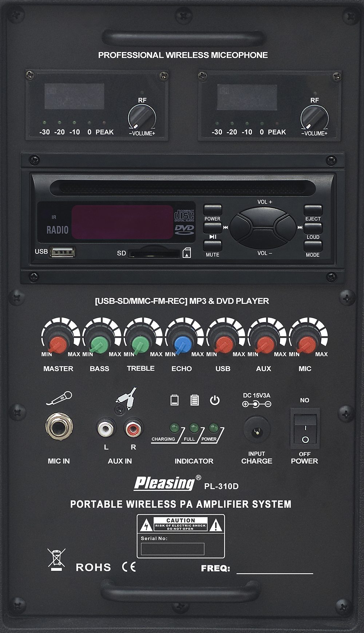Click the right wireless receiver volume knob
364x633 pixels.
[314, 118]
